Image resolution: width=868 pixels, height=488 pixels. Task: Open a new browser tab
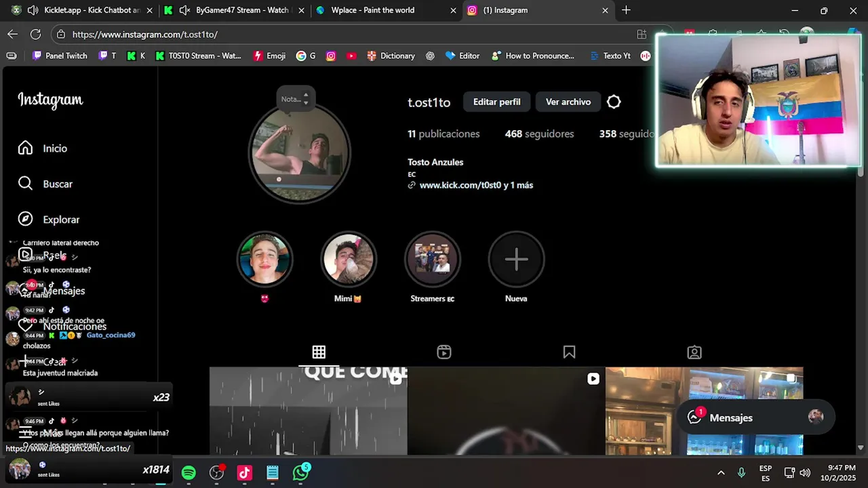(626, 10)
